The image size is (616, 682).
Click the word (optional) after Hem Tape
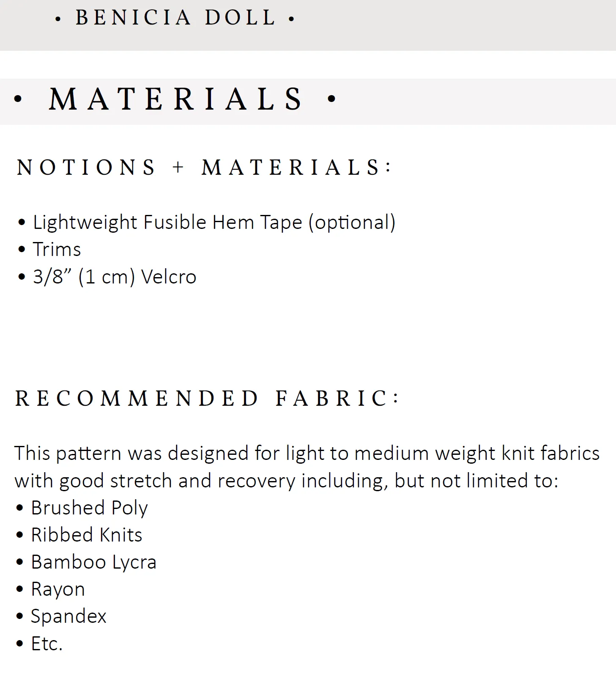coord(352,222)
